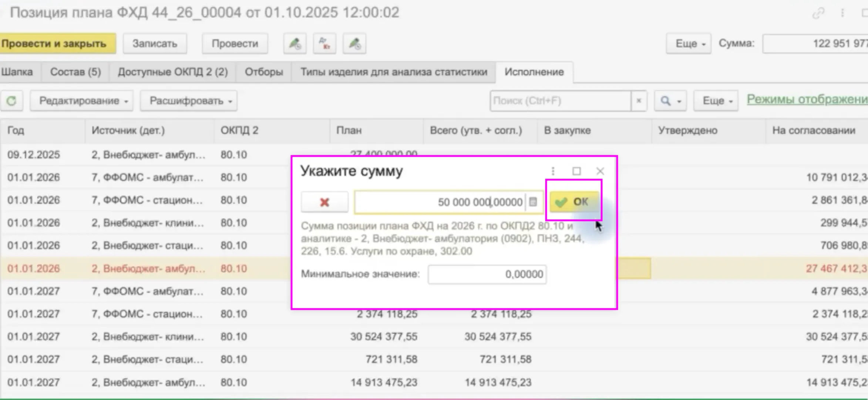The height and width of the screenshot is (400, 868).
Task: Open the Редактирование dropdown
Action: pyautogui.click(x=82, y=101)
